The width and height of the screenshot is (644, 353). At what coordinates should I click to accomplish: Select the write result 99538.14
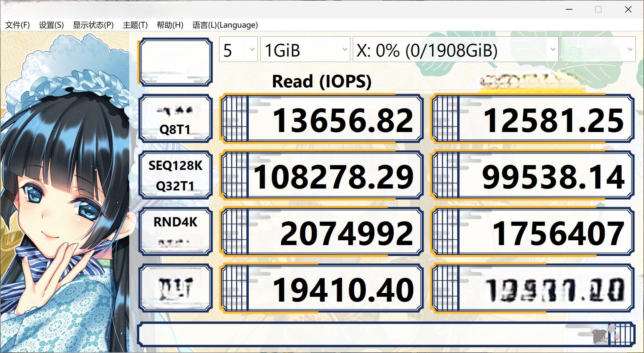[532, 175]
